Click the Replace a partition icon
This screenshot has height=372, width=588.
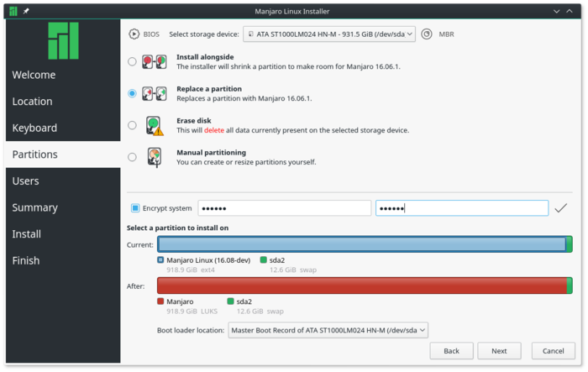(x=155, y=93)
